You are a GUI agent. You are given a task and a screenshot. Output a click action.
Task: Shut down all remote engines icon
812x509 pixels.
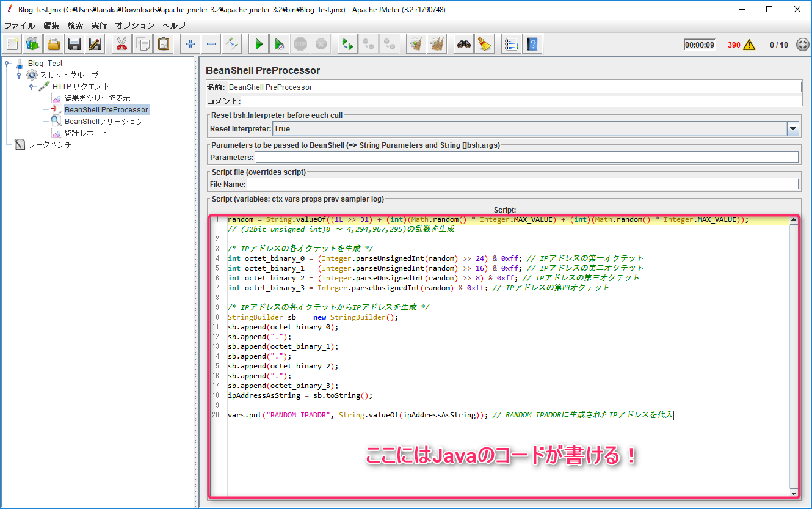pyautogui.click(x=389, y=44)
